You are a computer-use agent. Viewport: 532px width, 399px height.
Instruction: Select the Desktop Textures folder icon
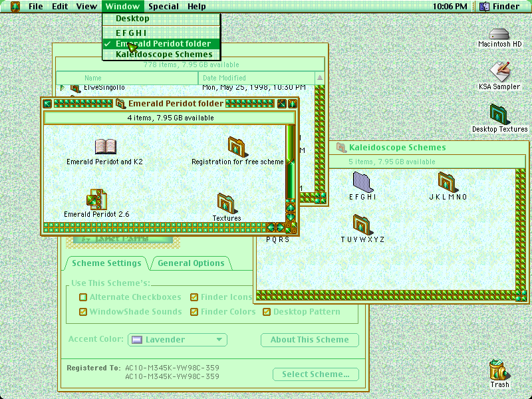[x=499, y=114]
